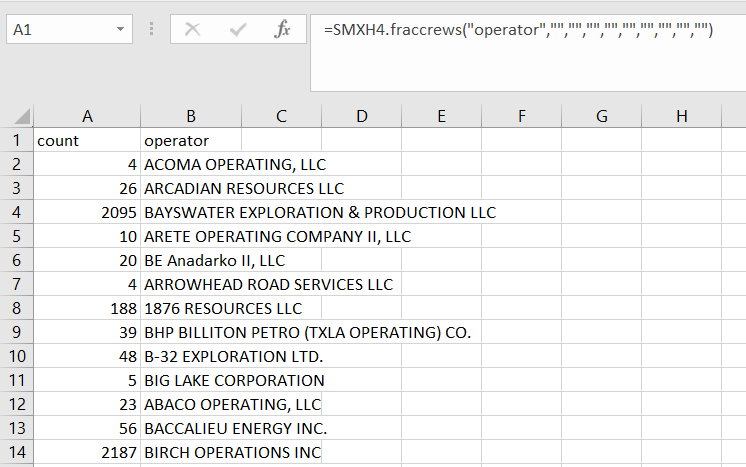
Task: Open the Name Box dropdown arrow
Action: click(x=120, y=29)
